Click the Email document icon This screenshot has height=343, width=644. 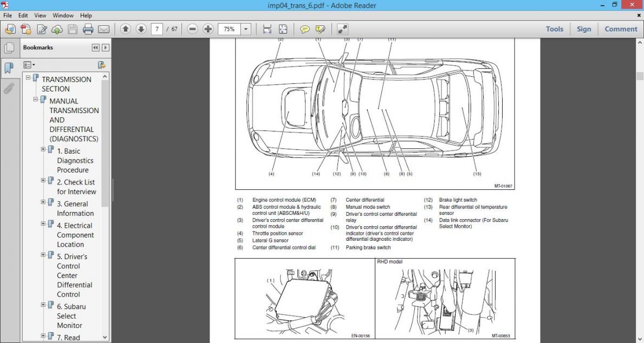(103, 29)
